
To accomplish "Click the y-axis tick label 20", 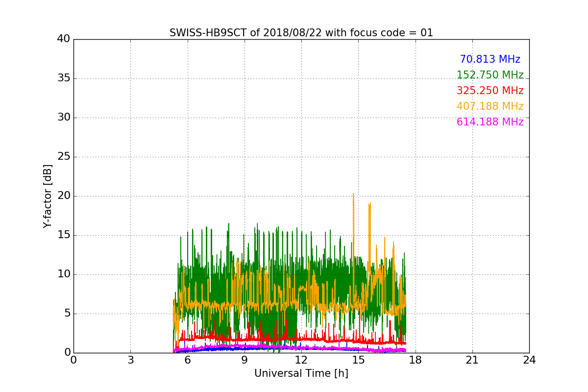I will click(x=64, y=196).
